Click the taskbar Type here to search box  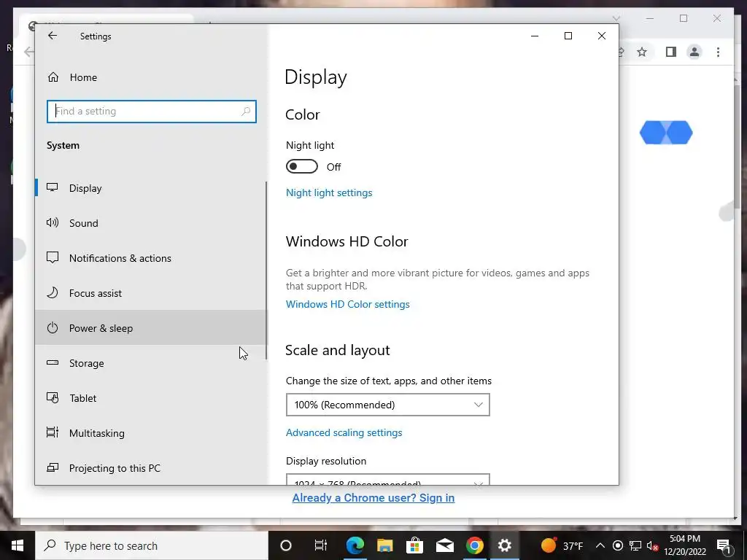pos(152,545)
